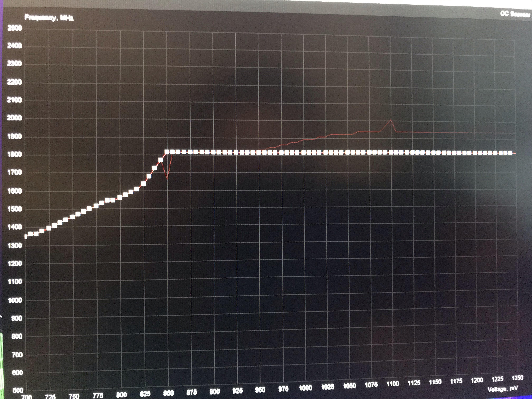The image size is (532, 399).
Task: Click the 725 voltage axis label
Action: pyautogui.click(x=50, y=396)
